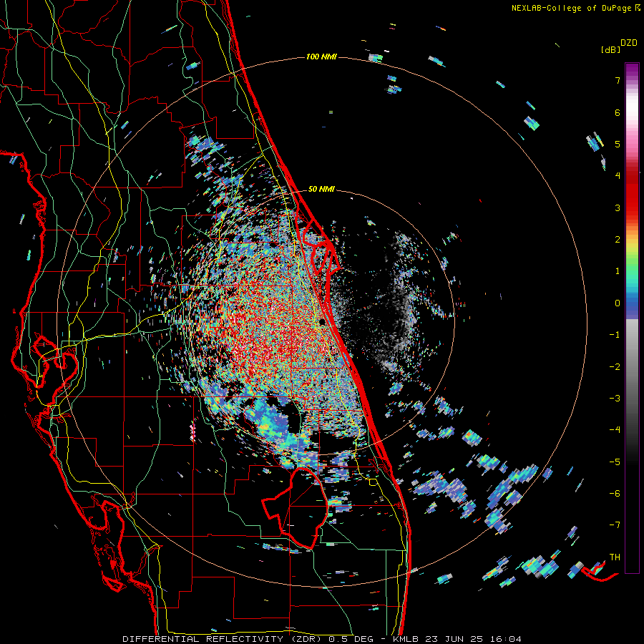Click the -1 tick label on color scale

point(615,335)
